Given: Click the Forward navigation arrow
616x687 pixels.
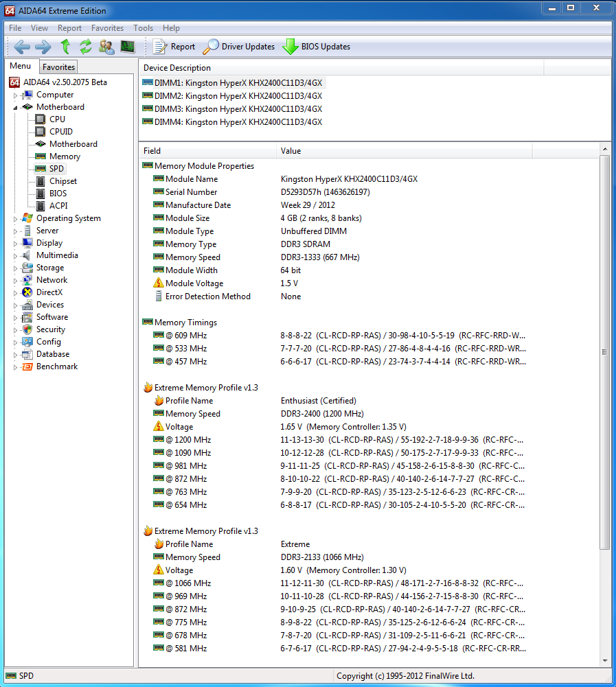Looking at the screenshot, I should click(x=43, y=47).
